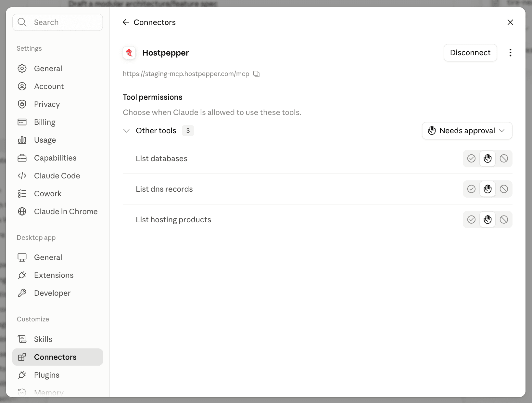Click the Connectors header title

pyautogui.click(x=155, y=22)
